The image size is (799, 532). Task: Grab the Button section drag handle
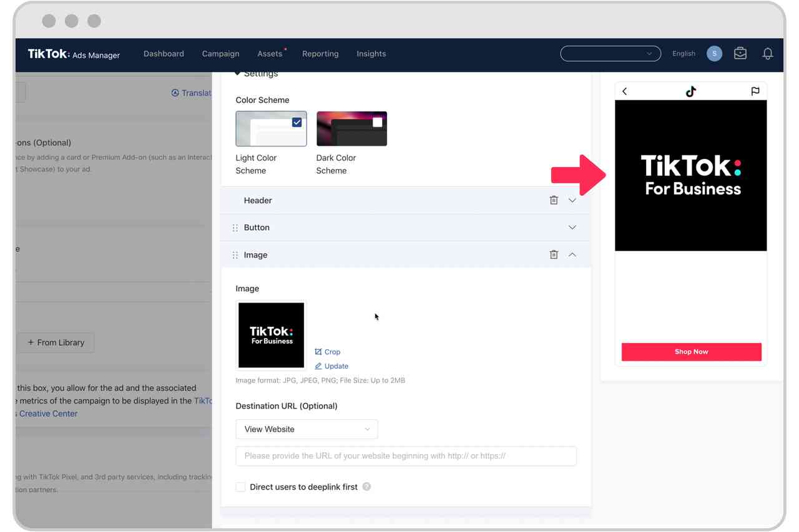pos(235,228)
